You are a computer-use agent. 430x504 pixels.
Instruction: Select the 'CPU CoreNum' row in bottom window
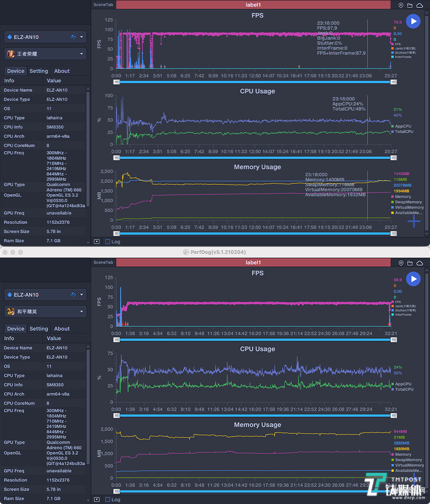click(43, 403)
